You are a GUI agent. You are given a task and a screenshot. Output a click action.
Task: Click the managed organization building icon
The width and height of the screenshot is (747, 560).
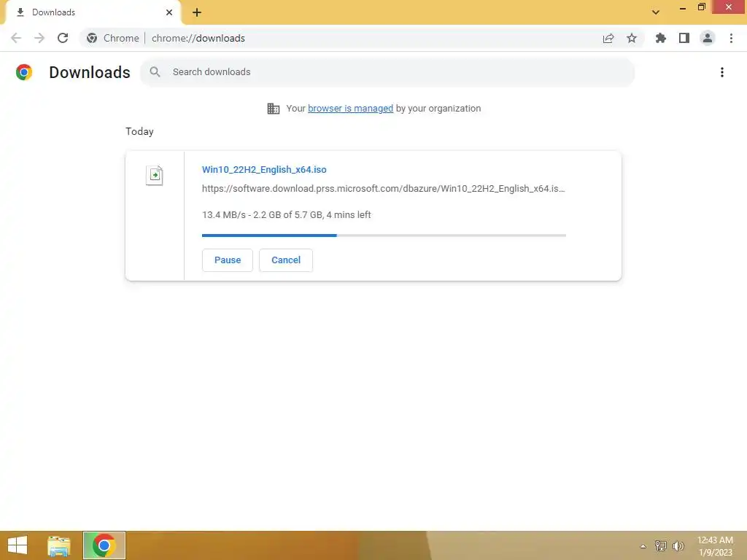click(274, 109)
